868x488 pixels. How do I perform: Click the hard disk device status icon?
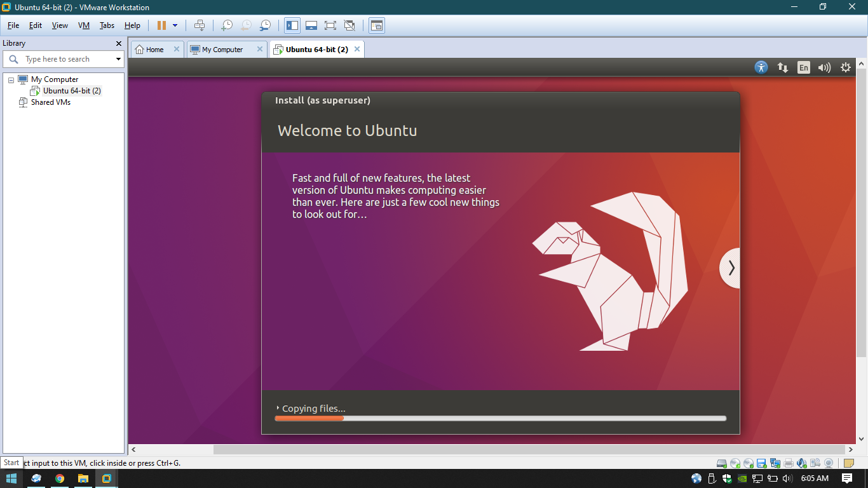coord(722,463)
